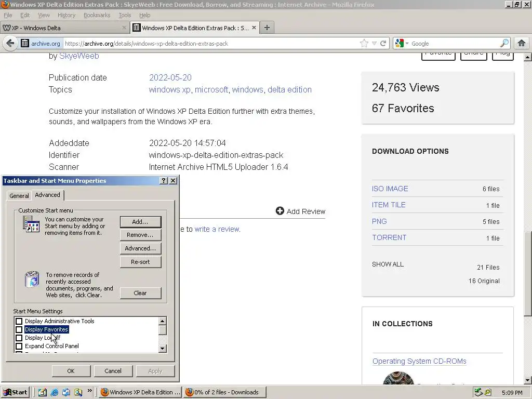Click SHOW ALL download options
Image resolution: width=532 pixels, height=399 pixels.
(388, 264)
